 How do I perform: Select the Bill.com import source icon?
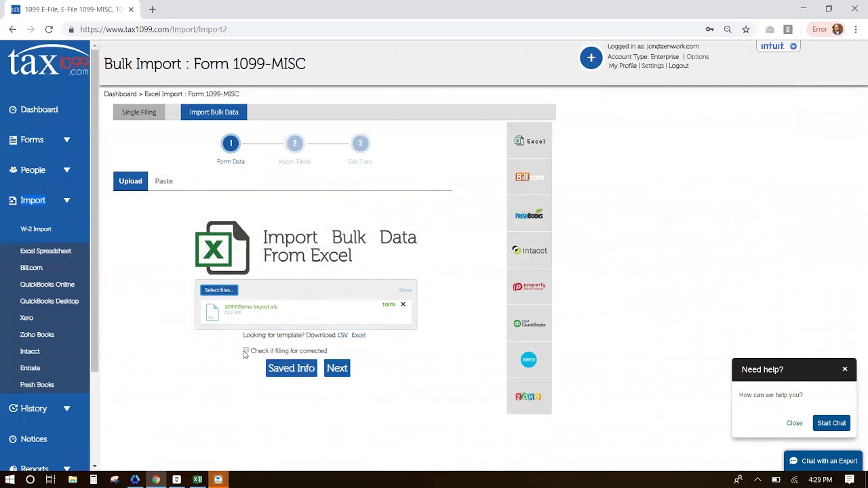(x=529, y=177)
